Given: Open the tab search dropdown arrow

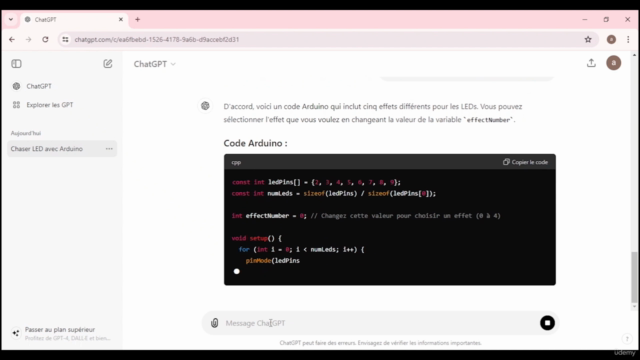Looking at the screenshot, I should click(11, 19).
